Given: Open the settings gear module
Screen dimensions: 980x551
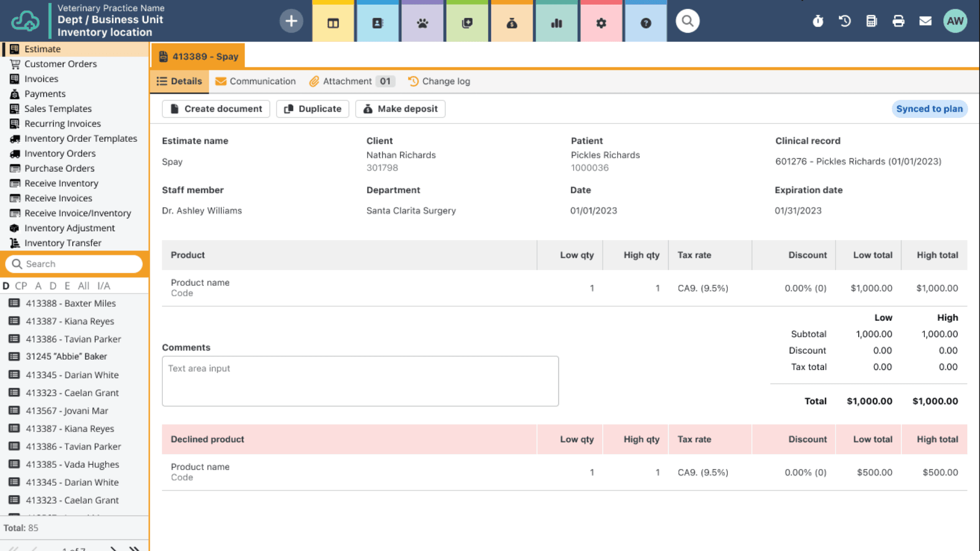Looking at the screenshot, I should (601, 23).
